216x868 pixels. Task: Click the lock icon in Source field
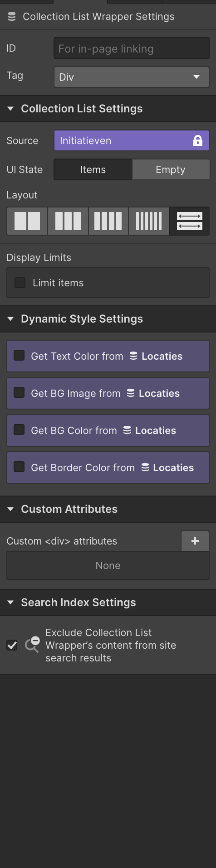point(197,140)
